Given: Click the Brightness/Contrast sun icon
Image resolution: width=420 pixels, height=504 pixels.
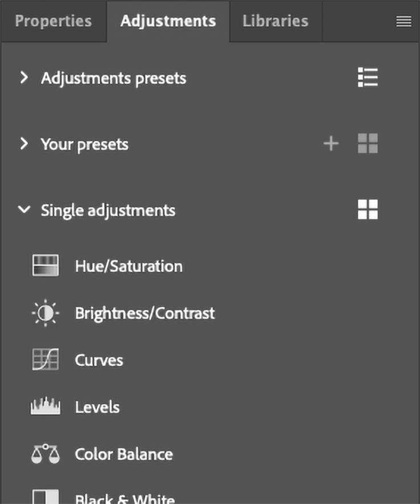Looking at the screenshot, I should click(45, 313).
